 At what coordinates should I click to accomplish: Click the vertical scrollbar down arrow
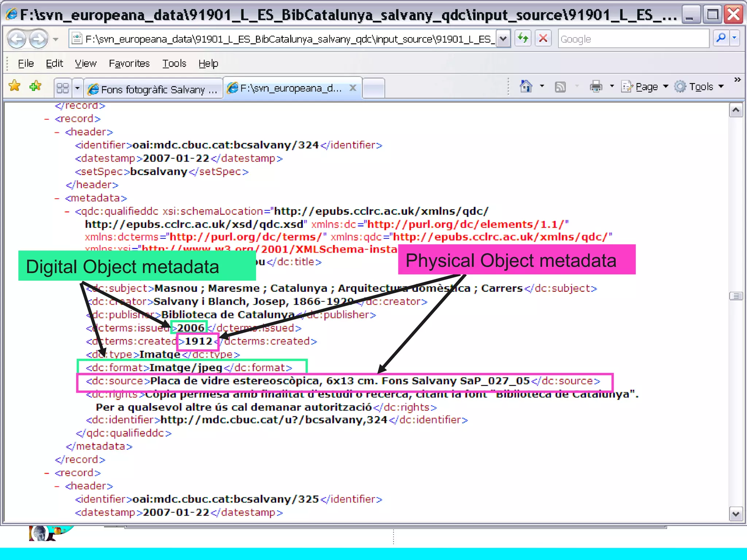[x=736, y=514]
